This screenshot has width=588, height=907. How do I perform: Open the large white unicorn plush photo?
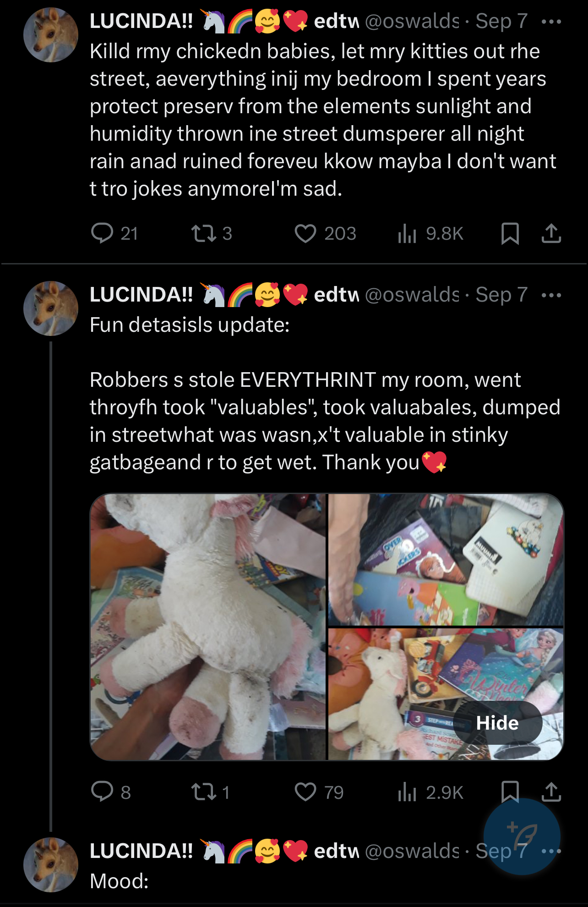pos(208,627)
